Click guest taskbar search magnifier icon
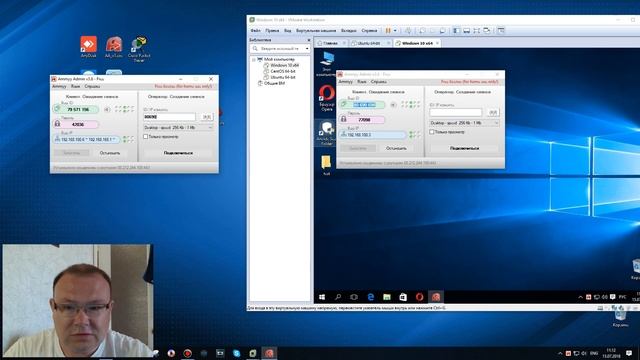 [338, 297]
